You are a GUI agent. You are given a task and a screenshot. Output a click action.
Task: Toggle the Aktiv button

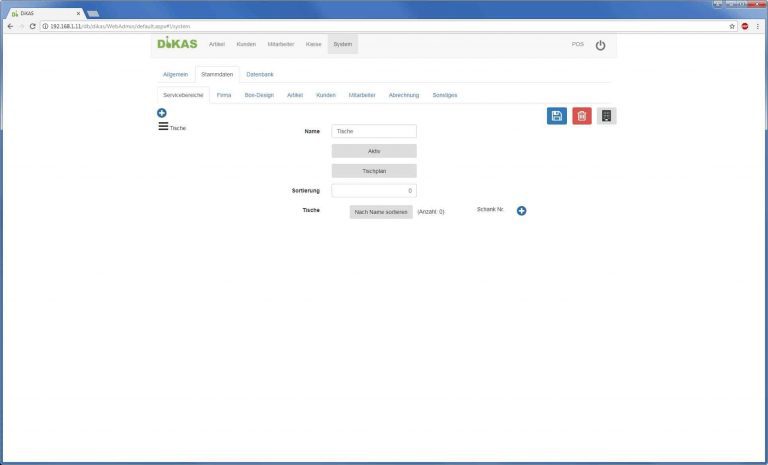tap(374, 151)
